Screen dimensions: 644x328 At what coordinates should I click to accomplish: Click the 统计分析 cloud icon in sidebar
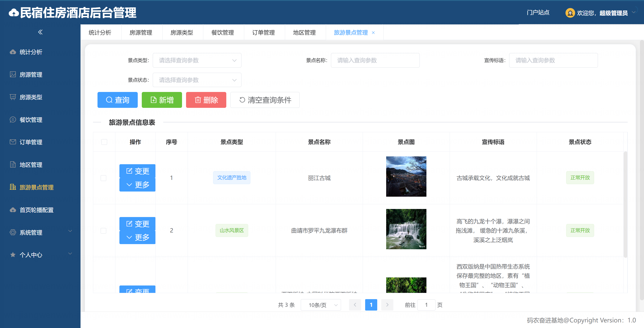tap(13, 52)
